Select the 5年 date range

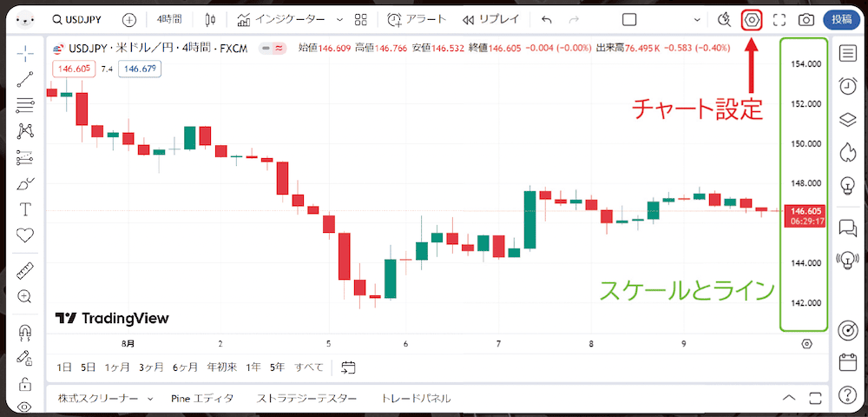[x=278, y=367]
